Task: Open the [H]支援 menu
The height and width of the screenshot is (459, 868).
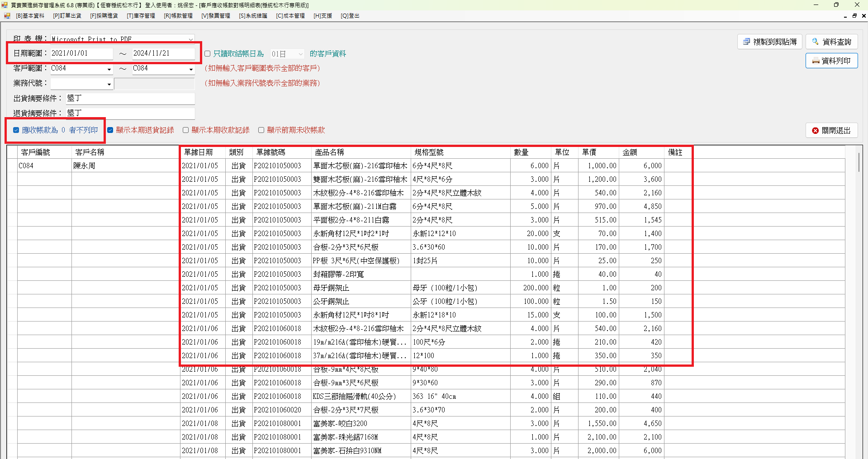Action: coord(323,16)
